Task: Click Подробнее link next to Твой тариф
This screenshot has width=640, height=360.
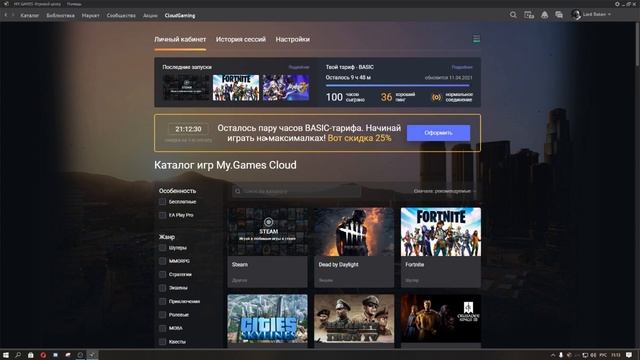Action: [462, 67]
